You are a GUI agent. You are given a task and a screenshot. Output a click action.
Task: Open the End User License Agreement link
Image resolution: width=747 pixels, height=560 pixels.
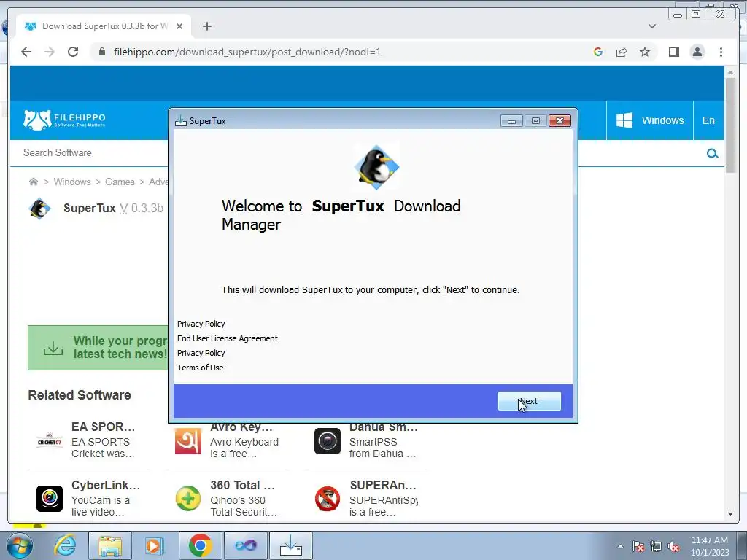pyautogui.click(x=228, y=338)
